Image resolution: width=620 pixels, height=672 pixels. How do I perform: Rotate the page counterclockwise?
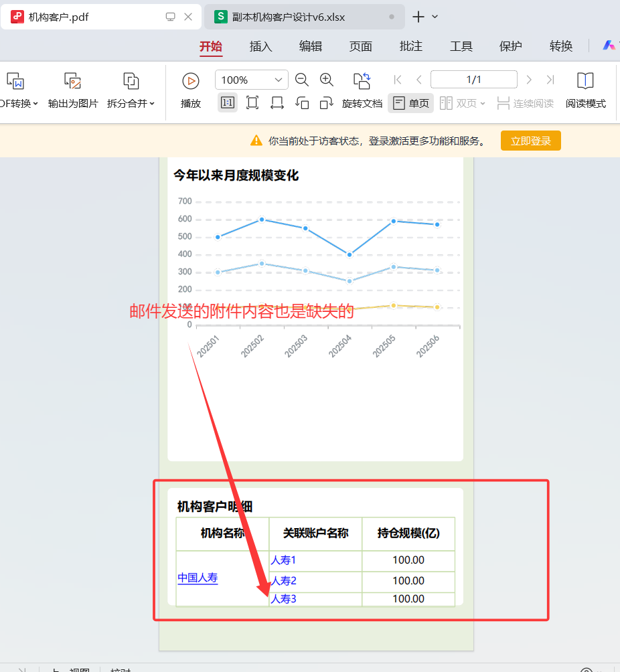(302, 103)
